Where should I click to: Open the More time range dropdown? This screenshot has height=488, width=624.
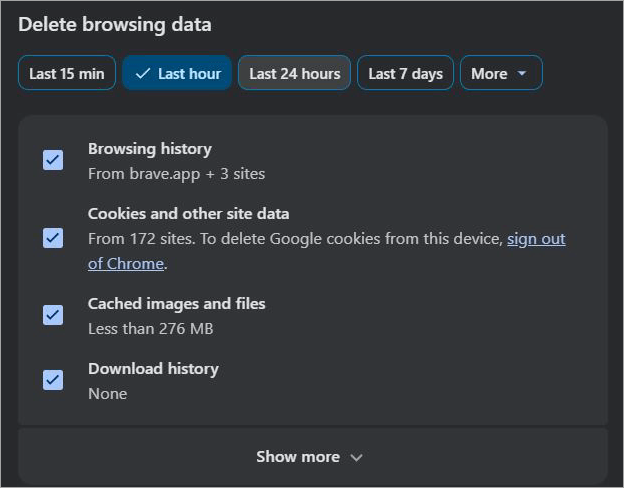pyautogui.click(x=501, y=73)
